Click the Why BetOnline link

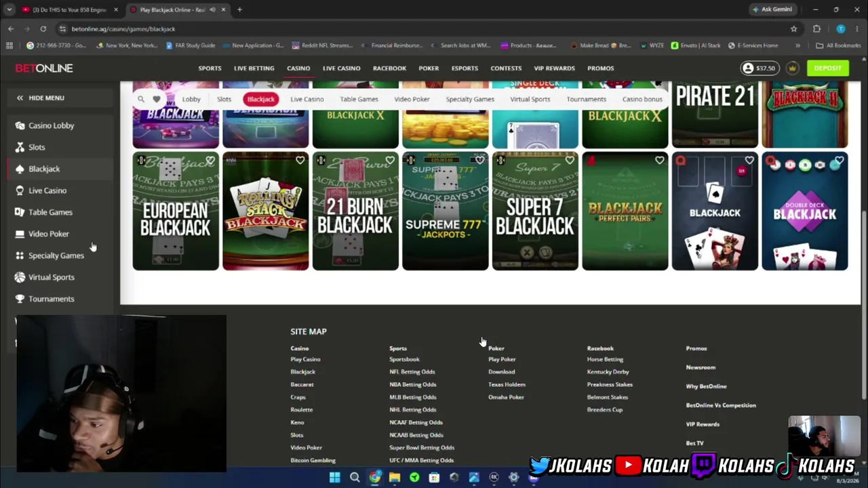706,386
